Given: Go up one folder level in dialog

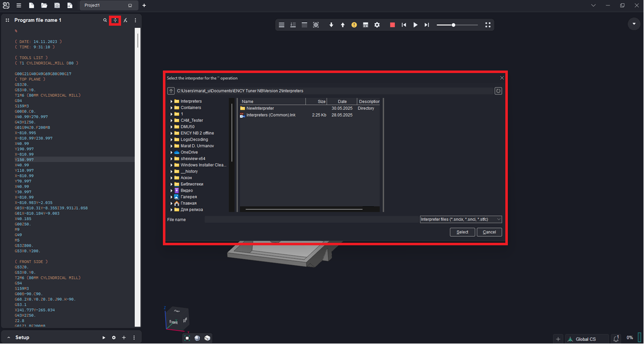Looking at the screenshot, I should point(171,91).
